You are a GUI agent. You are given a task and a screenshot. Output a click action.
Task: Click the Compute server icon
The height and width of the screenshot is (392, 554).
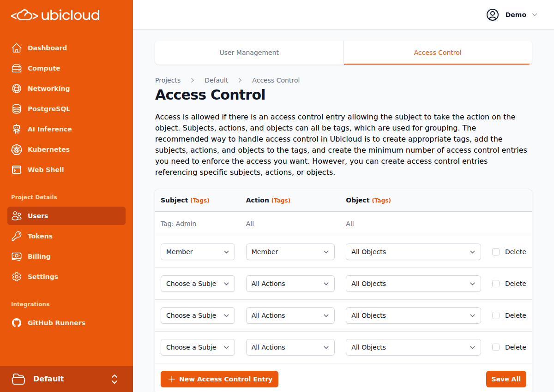click(x=17, y=68)
